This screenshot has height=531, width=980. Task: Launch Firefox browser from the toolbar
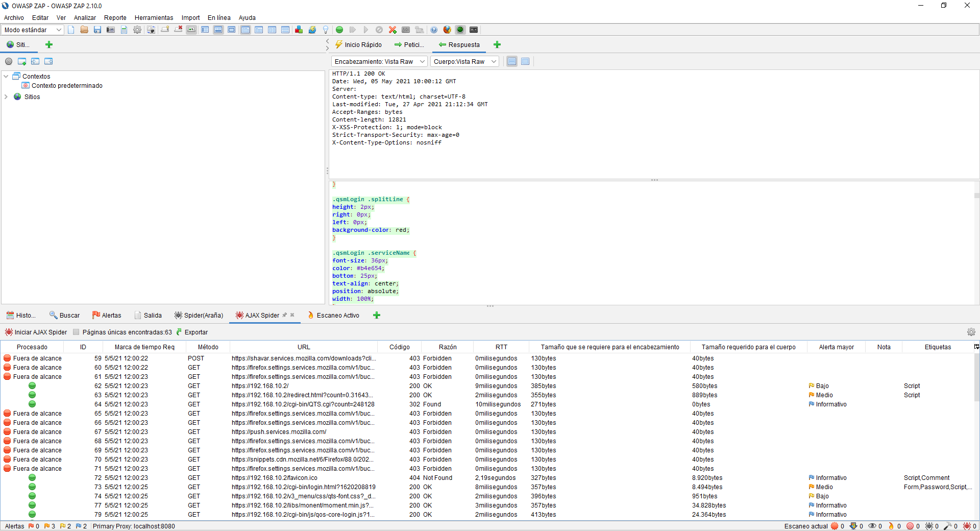pyautogui.click(x=447, y=30)
